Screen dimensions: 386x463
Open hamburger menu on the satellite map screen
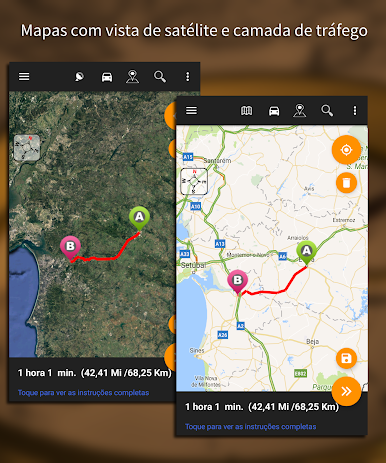(x=24, y=77)
